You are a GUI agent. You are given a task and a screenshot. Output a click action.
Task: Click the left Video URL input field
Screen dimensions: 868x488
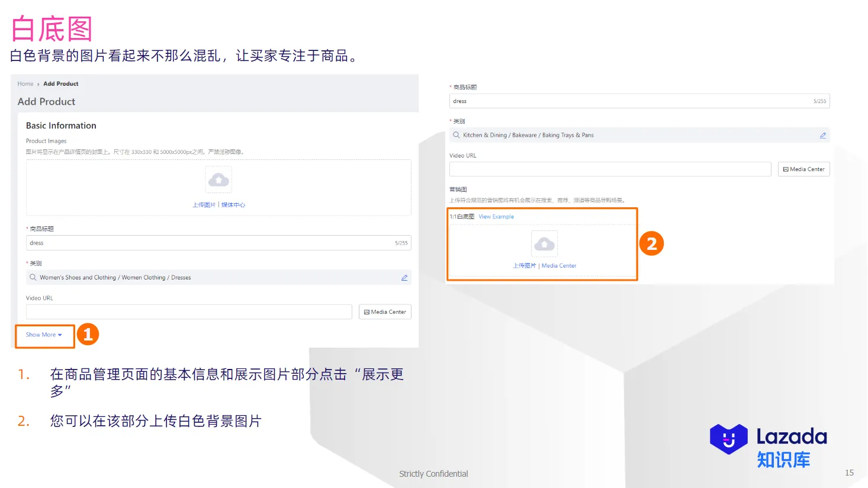[188, 312]
